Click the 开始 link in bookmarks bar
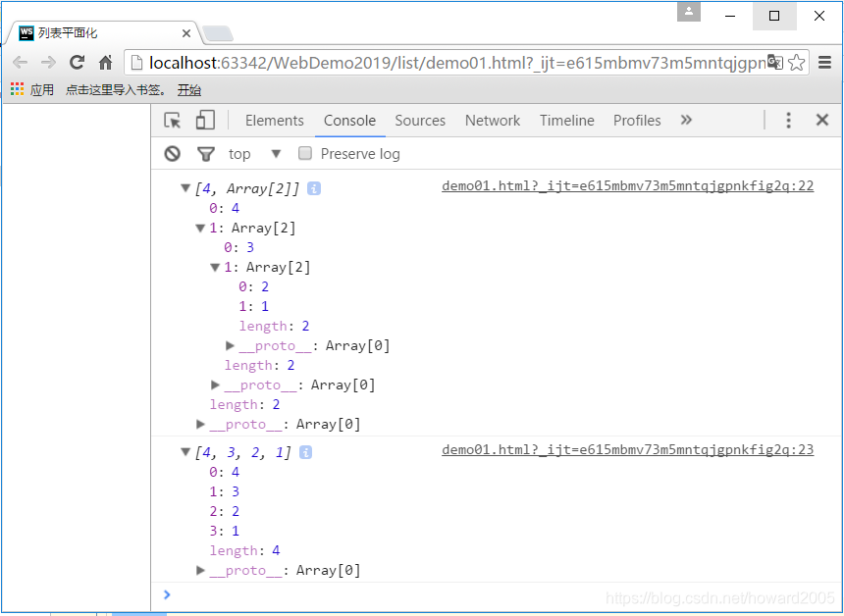844x616 pixels. [x=189, y=90]
